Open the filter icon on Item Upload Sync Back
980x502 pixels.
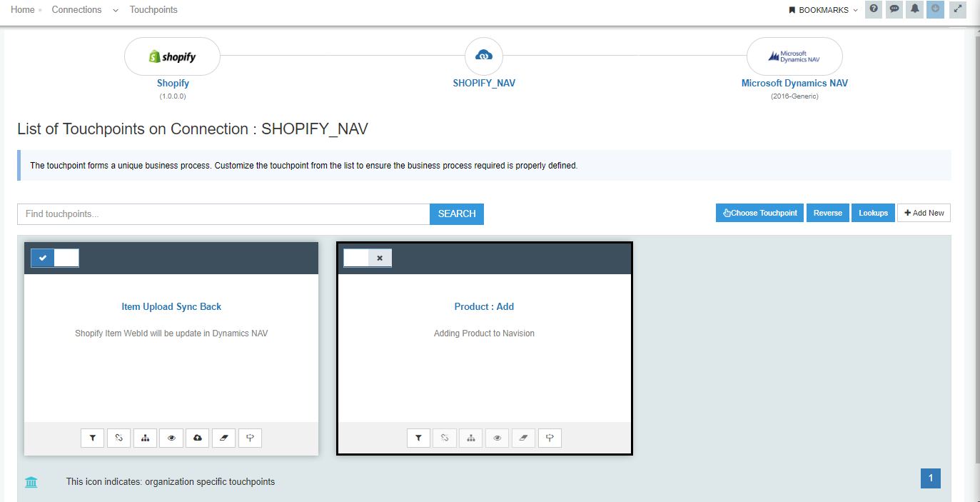coord(92,438)
